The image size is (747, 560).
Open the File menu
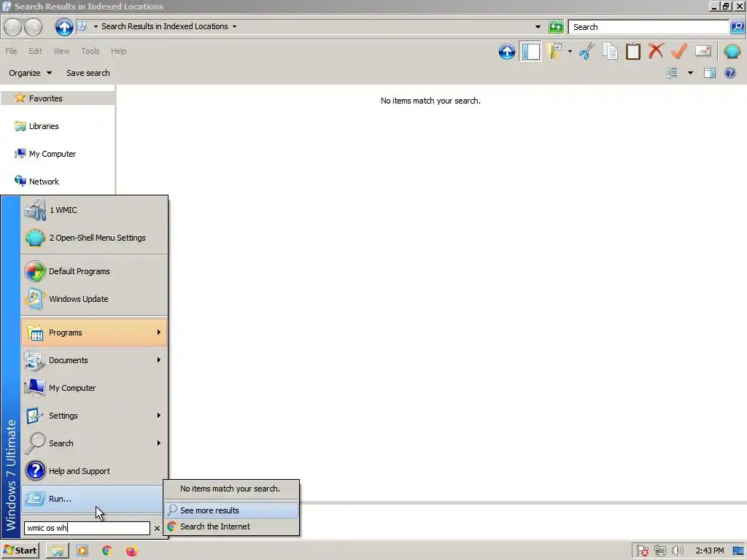[x=11, y=51]
